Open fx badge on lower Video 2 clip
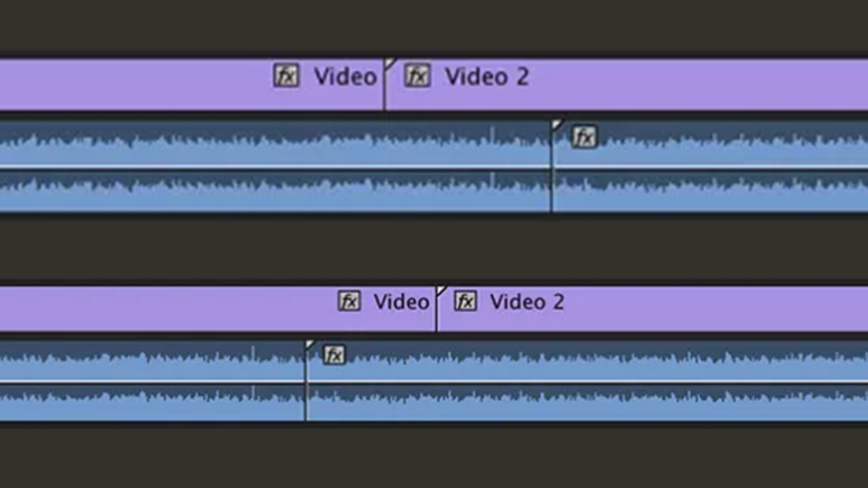868x488 pixels. [465, 301]
